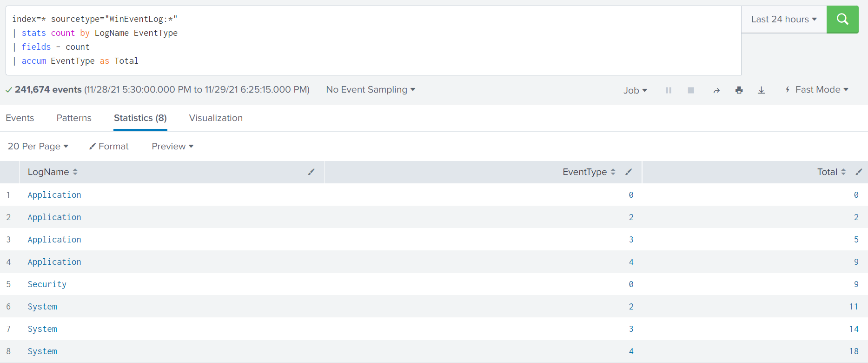This screenshot has width=868, height=363.
Task: Print the search results
Action: (739, 90)
